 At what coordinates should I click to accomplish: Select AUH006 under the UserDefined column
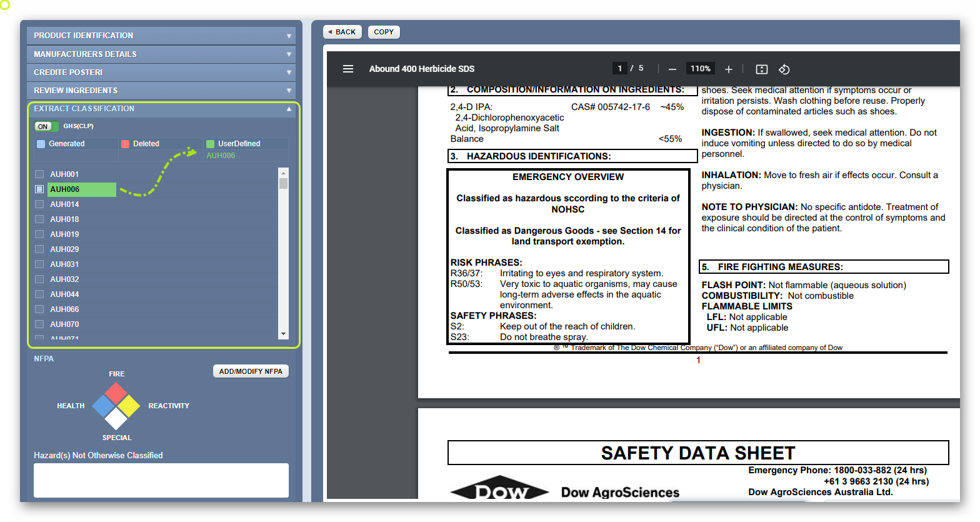pos(221,156)
